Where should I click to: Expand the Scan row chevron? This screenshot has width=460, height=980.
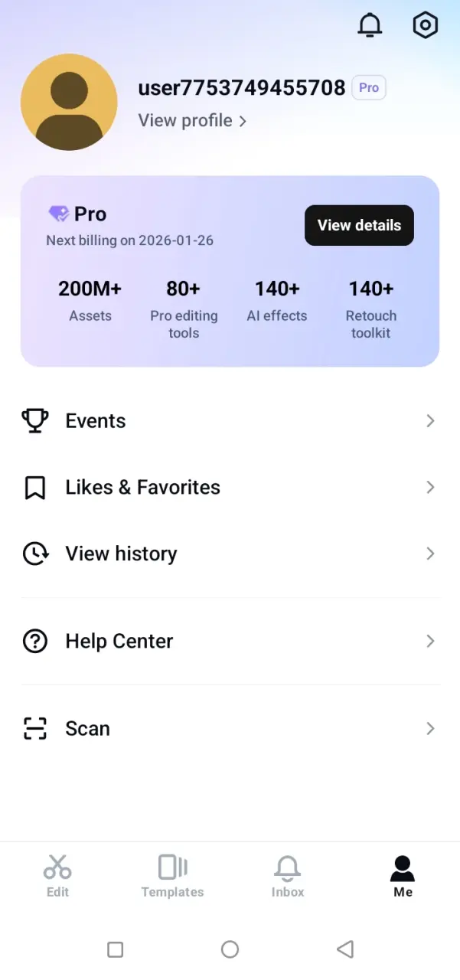[x=430, y=728]
